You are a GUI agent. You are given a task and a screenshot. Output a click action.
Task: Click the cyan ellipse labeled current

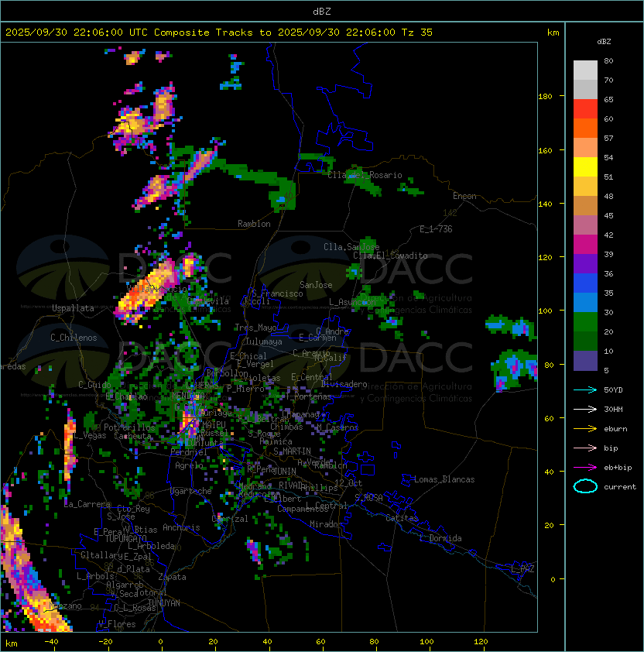585,486
